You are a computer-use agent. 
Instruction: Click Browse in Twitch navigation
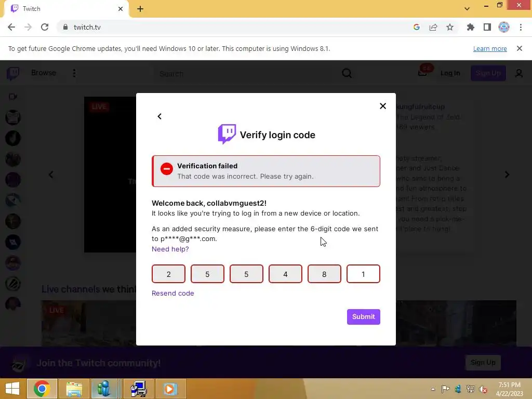44,73
